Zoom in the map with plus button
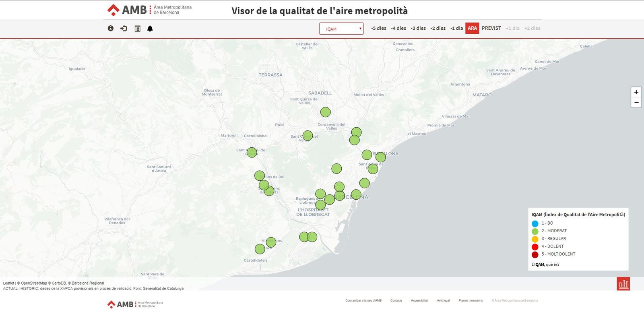Viewport: 644px width, 312px height. coord(636,92)
